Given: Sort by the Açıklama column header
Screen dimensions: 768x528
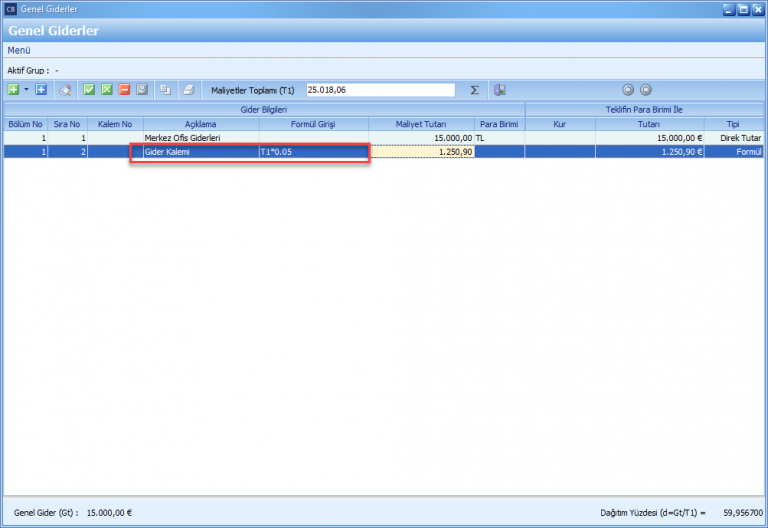Looking at the screenshot, I should pos(200,124).
